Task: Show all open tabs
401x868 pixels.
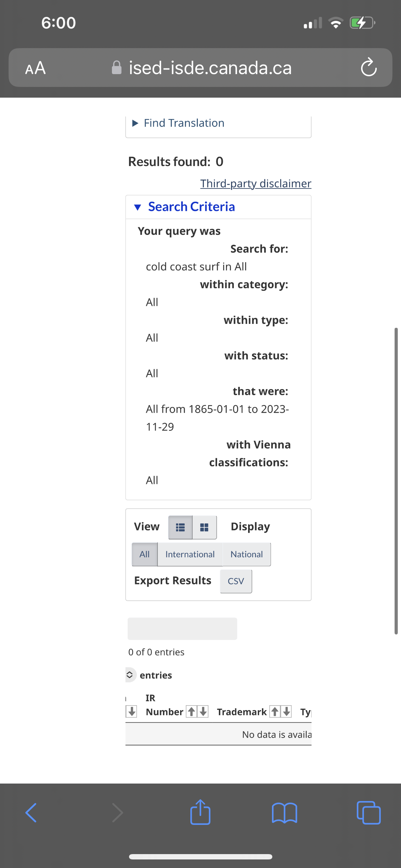Action: (x=368, y=813)
